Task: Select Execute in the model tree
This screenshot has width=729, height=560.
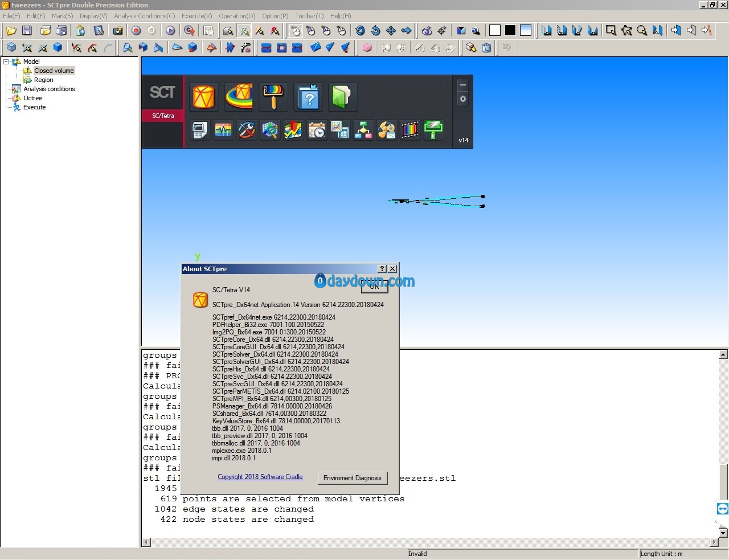Action: tap(34, 107)
